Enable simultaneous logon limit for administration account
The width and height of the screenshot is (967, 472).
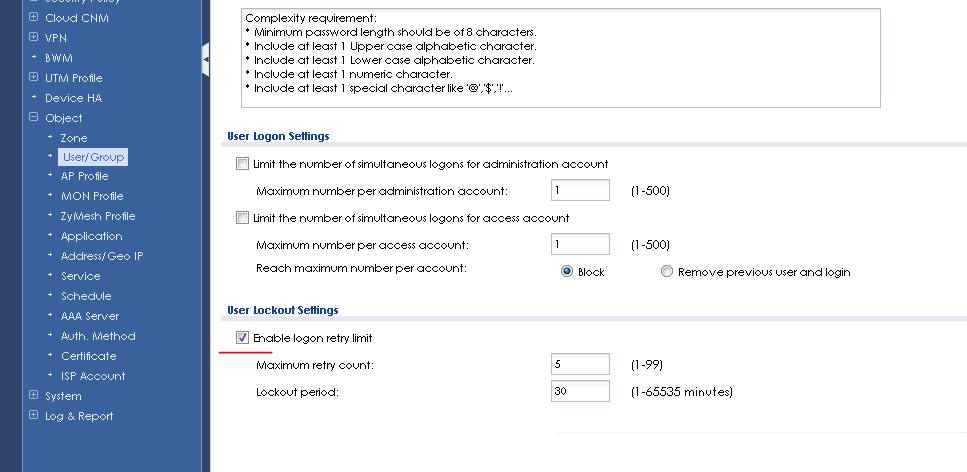point(242,164)
